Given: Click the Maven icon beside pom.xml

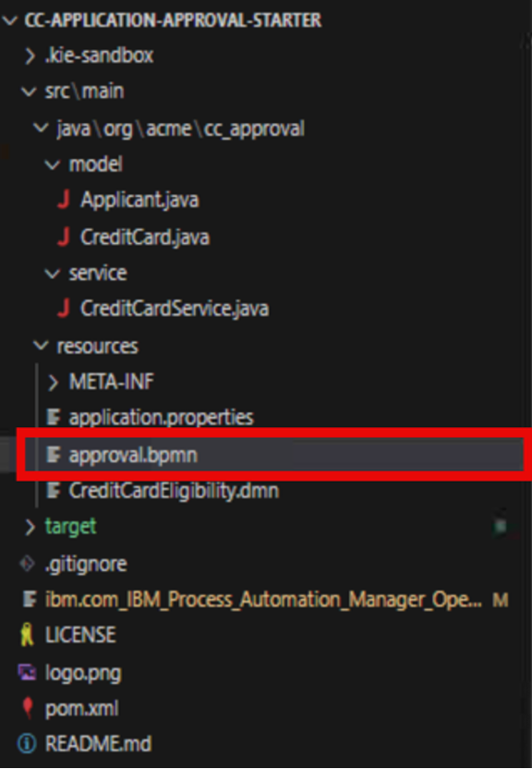Looking at the screenshot, I should click(28, 708).
